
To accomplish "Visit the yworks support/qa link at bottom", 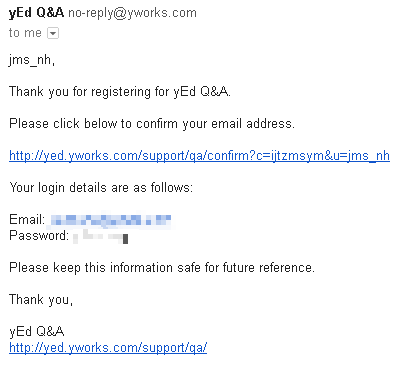I will [108, 348].
